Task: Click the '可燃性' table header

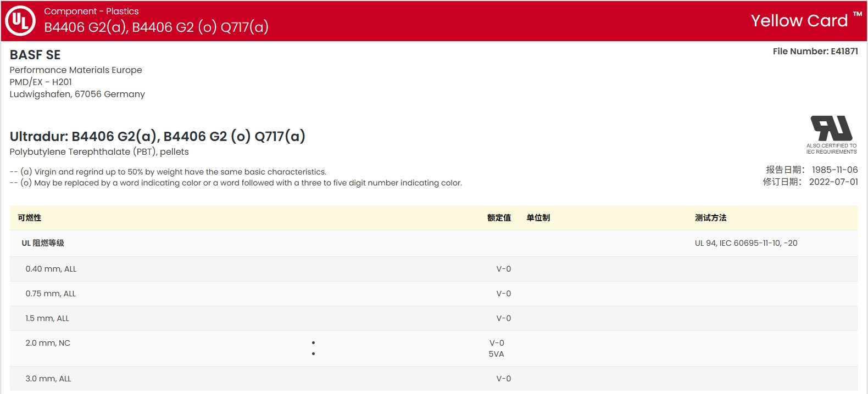Action: pos(30,218)
